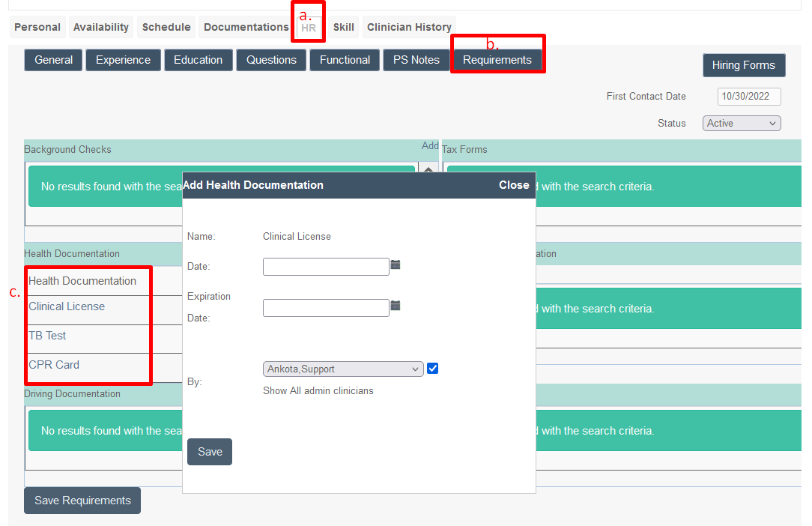
Task: Toggle Show All admin clinicians checkbox
Action: click(x=433, y=369)
